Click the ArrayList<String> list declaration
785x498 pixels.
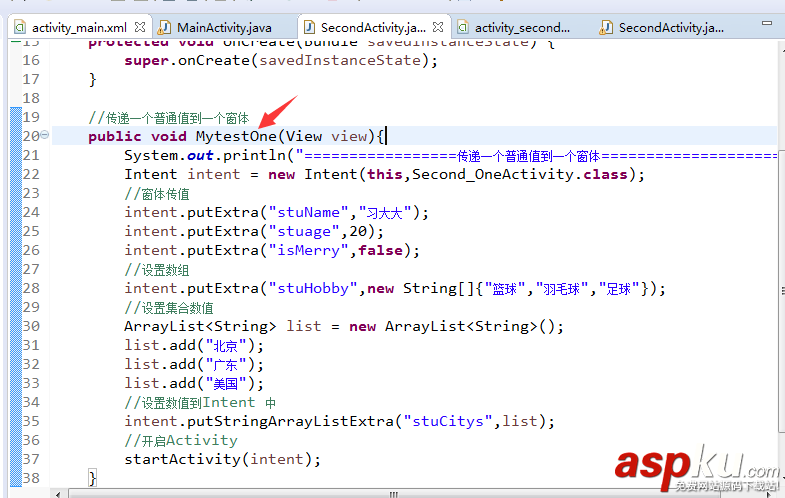pyautogui.click(x=344, y=327)
